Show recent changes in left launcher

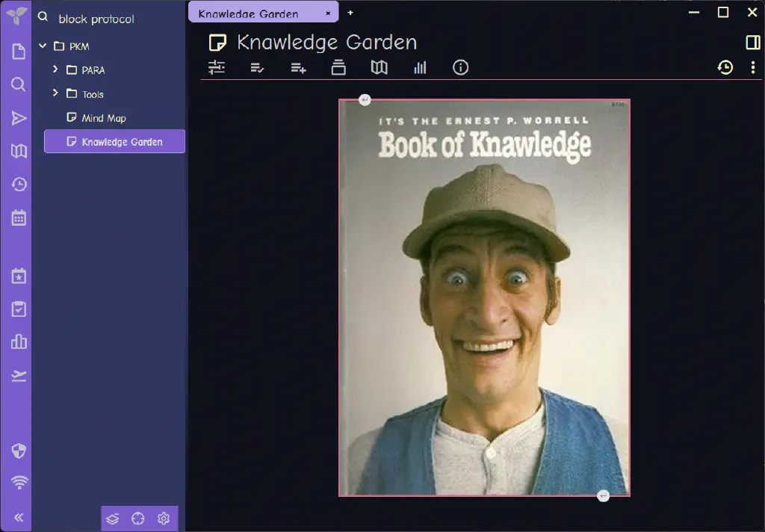pos(19,185)
